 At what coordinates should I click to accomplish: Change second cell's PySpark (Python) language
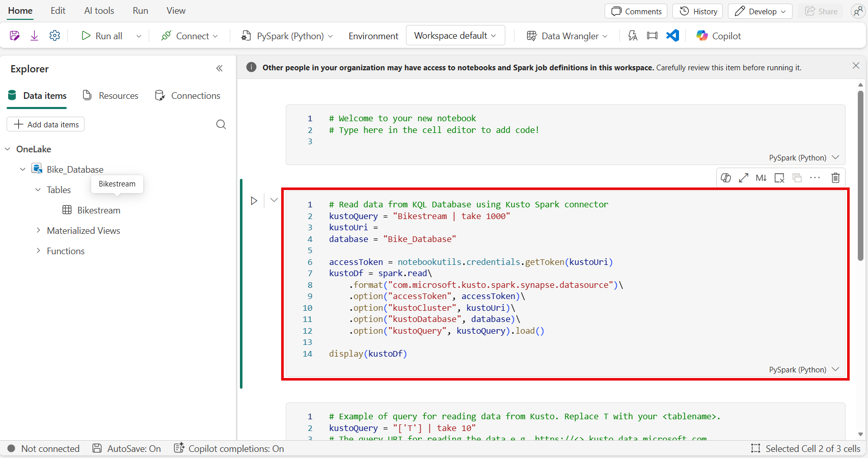804,370
